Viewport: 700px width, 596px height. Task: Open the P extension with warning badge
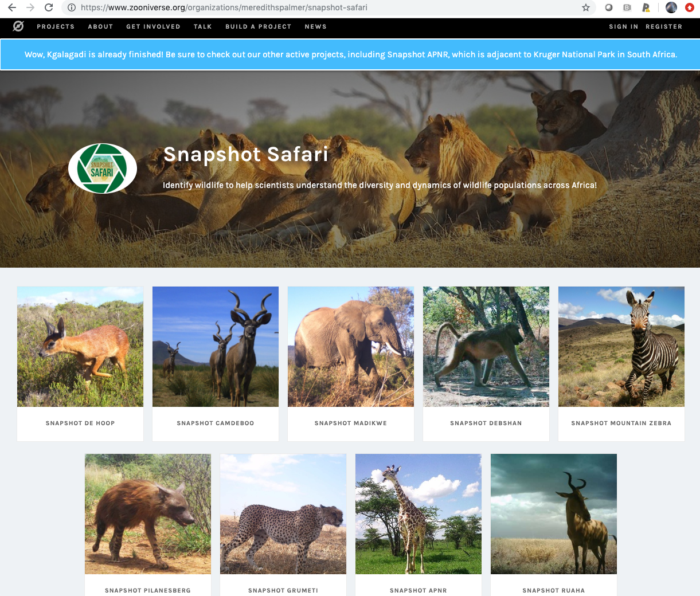coord(647,9)
